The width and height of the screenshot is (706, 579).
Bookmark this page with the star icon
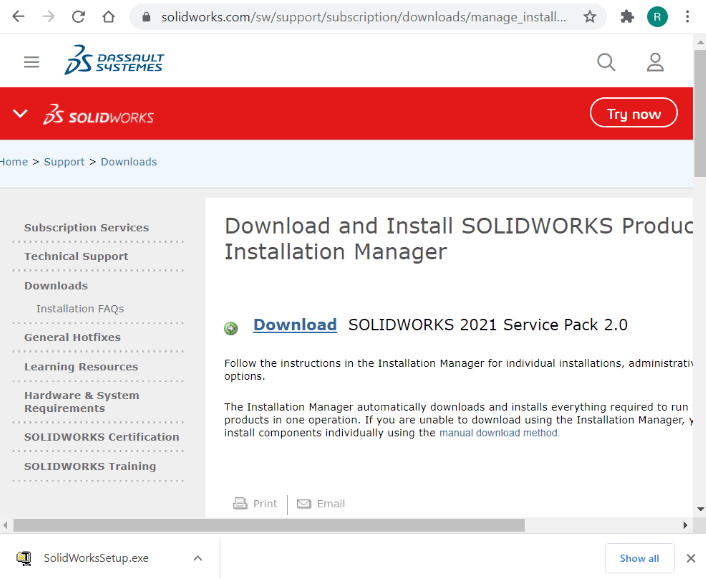coord(589,17)
